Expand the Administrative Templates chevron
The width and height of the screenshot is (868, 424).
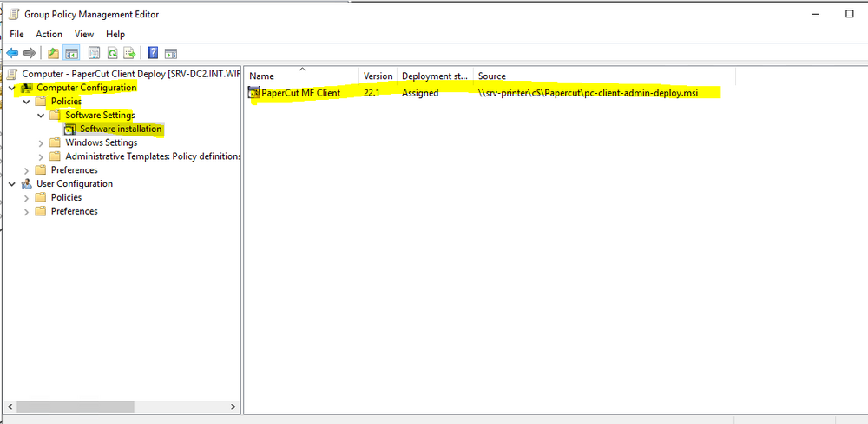[41, 157]
